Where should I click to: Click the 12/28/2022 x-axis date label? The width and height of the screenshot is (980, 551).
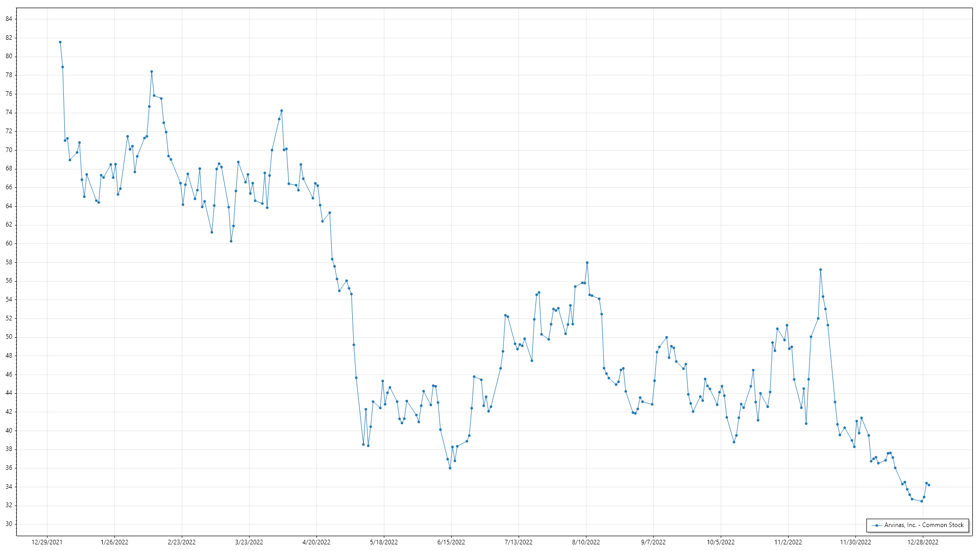point(923,542)
